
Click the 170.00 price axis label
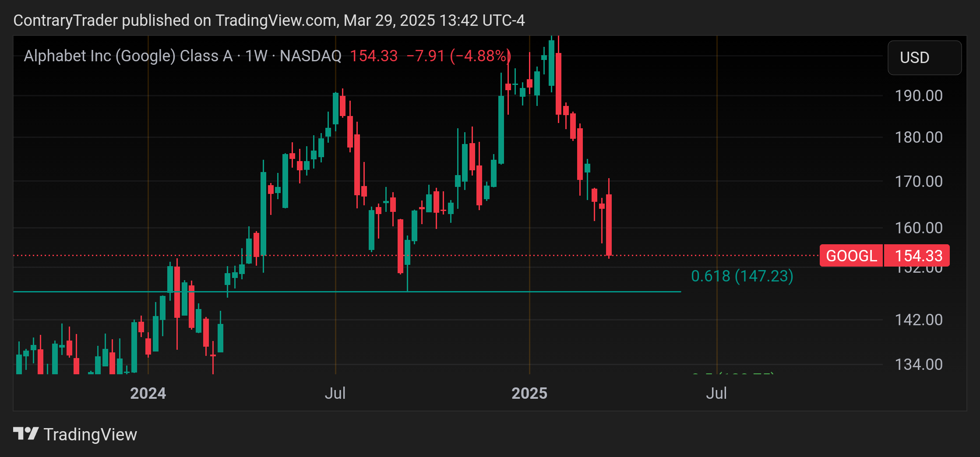[x=919, y=181]
